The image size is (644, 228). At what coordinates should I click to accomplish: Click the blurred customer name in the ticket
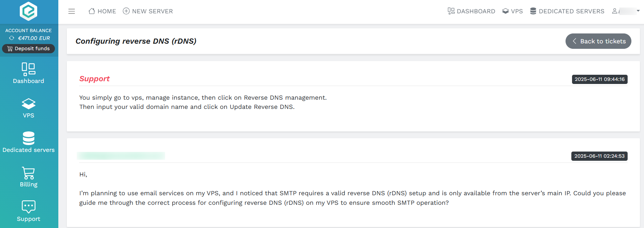121,156
